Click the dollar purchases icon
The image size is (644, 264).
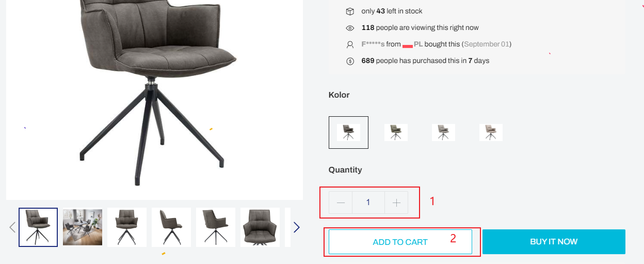coord(350,61)
